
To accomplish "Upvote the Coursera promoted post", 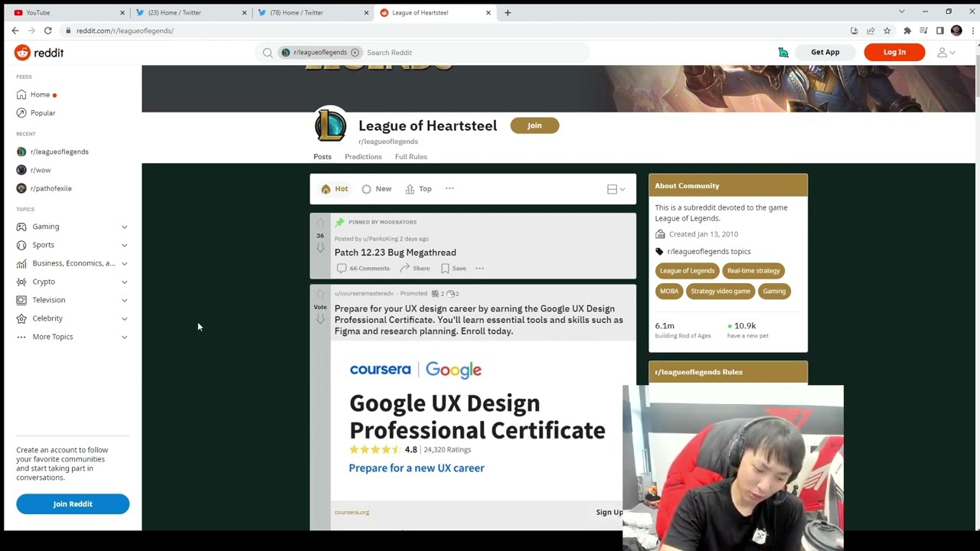I will [320, 295].
